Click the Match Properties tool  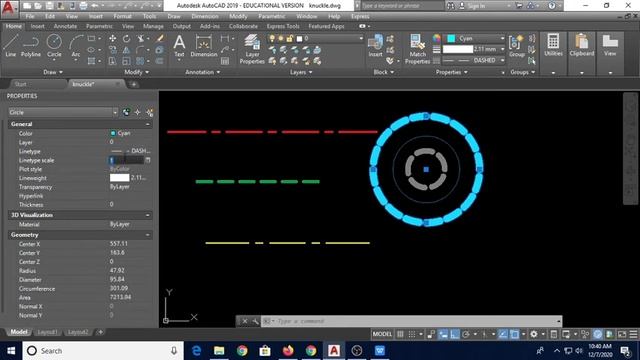pyautogui.click(x=417, y=49)
